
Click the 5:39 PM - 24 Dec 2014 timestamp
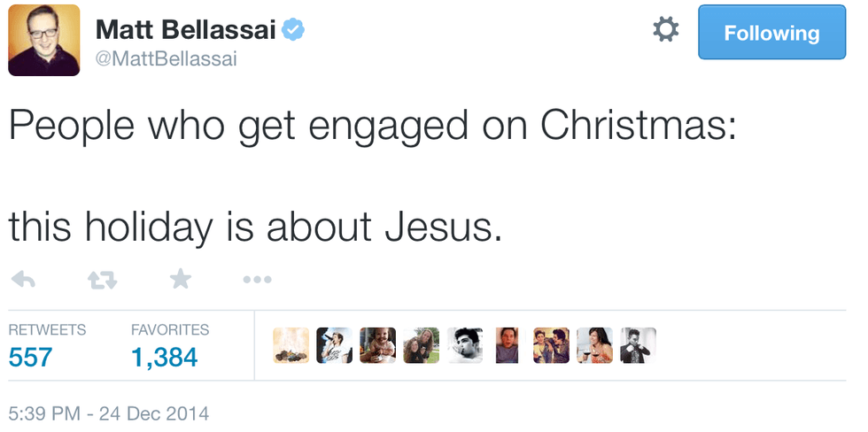[109, 413]
